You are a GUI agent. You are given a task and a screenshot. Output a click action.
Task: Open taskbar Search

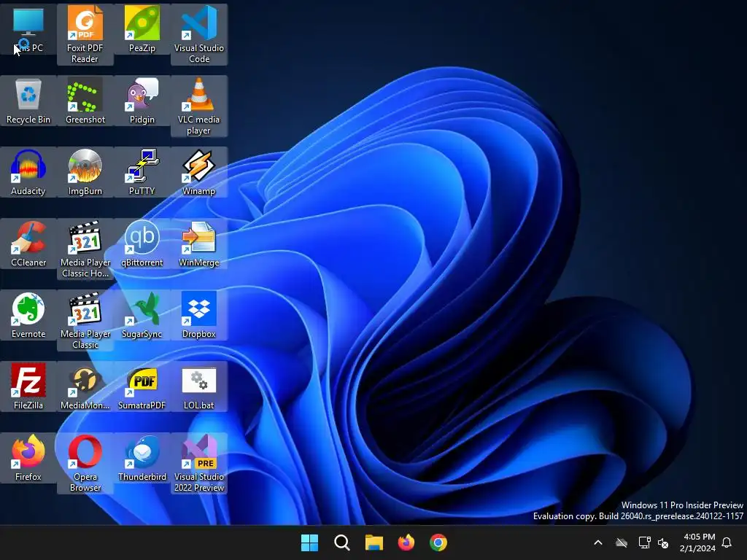(x=341, y=542)
